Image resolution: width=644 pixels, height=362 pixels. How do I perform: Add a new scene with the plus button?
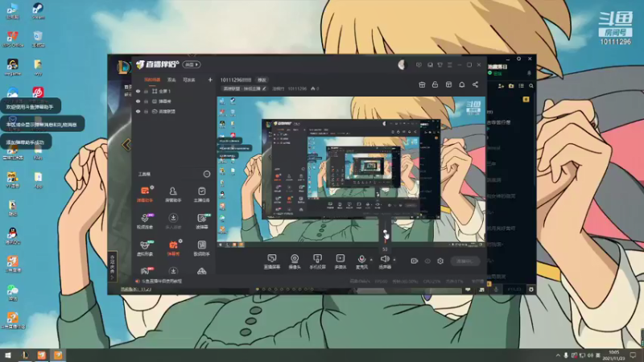coord(210,80)
